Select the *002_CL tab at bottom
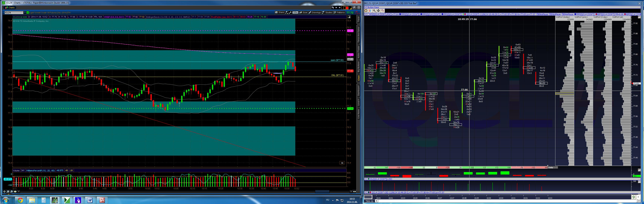The height and width of the screenshot is (204, 644). coord(369,201)
